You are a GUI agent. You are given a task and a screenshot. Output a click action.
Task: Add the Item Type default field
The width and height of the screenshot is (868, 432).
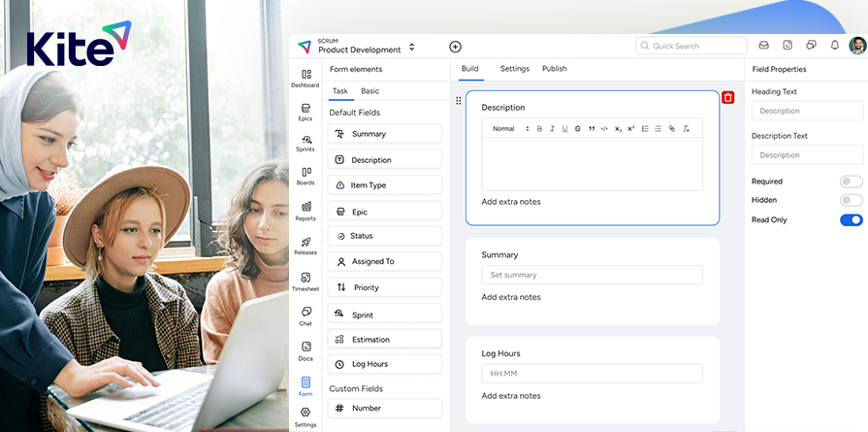point(385,185)
